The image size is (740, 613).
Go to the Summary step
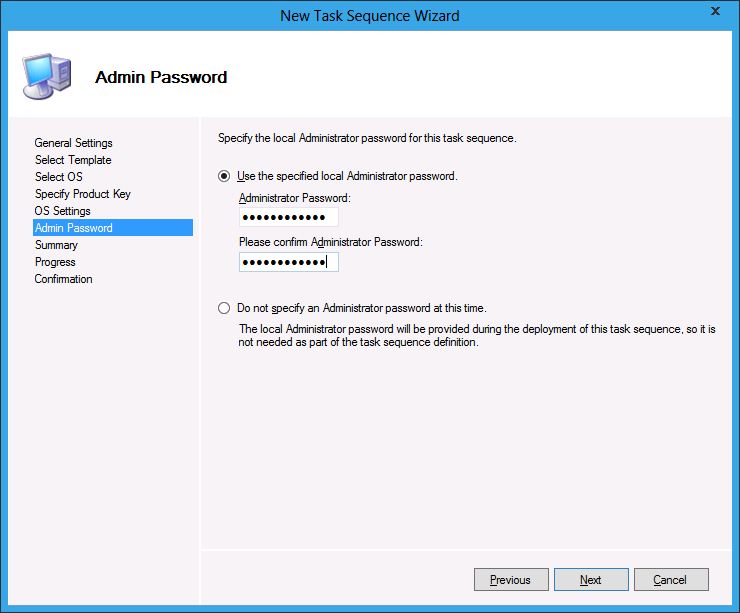(56, 245)
